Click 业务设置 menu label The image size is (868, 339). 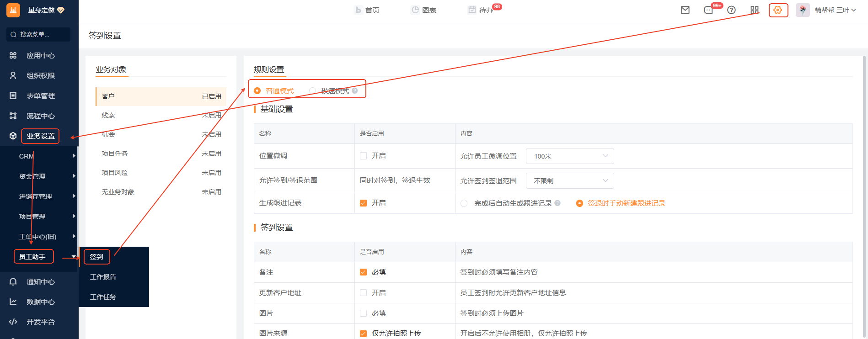pyautogui.click(x=41, y=136)
